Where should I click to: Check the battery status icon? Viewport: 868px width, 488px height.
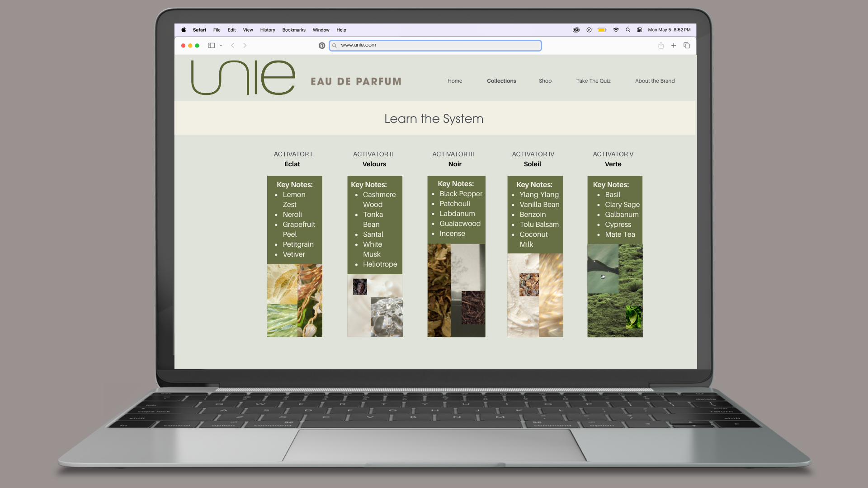point(602,30)
